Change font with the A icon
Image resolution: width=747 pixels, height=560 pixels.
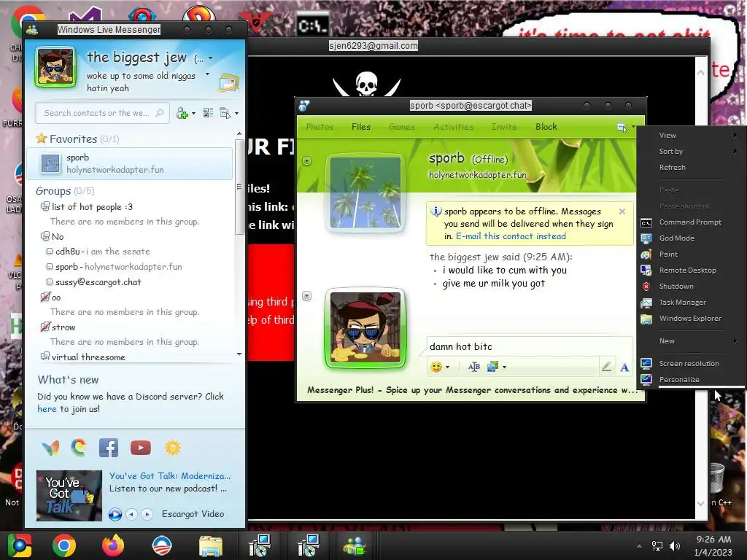tap(624, 367)
